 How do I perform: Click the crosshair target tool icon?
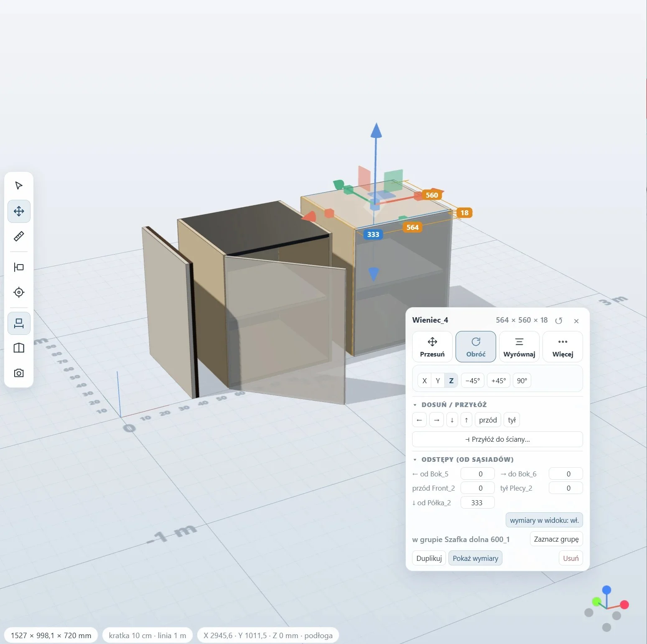click(x=19, y=292)
